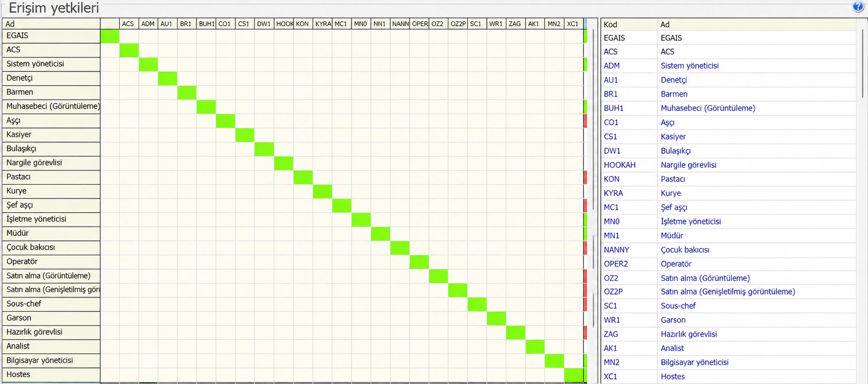Sort the code list by the Kod header

coord(629,24)
